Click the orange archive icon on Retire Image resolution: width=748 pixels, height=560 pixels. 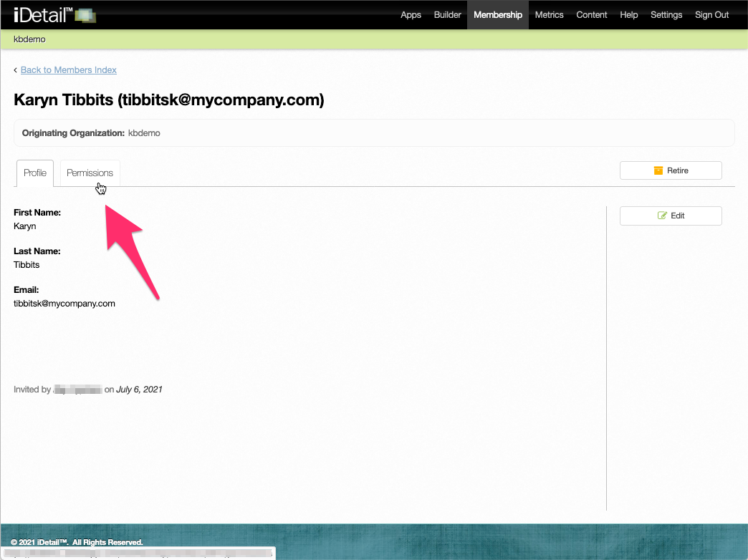658,170
